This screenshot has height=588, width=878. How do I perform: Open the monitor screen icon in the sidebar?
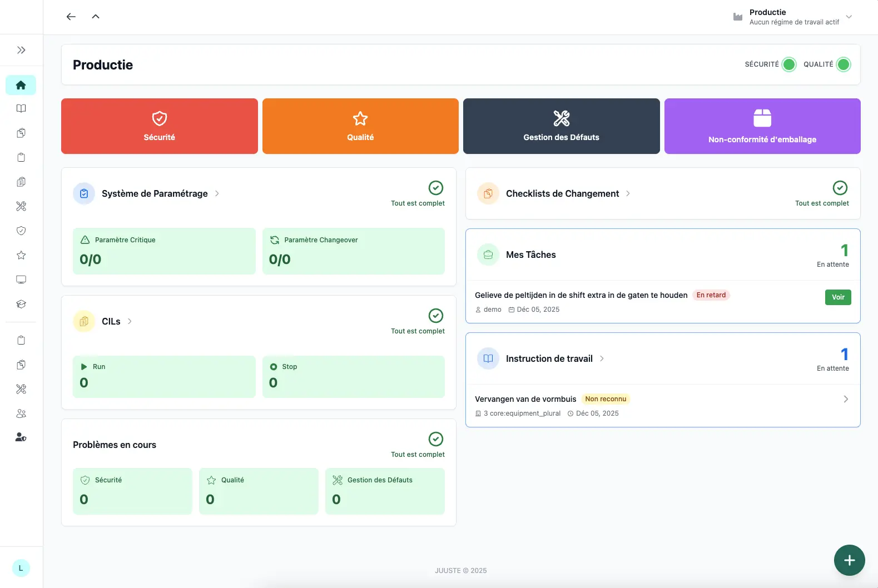21,280
